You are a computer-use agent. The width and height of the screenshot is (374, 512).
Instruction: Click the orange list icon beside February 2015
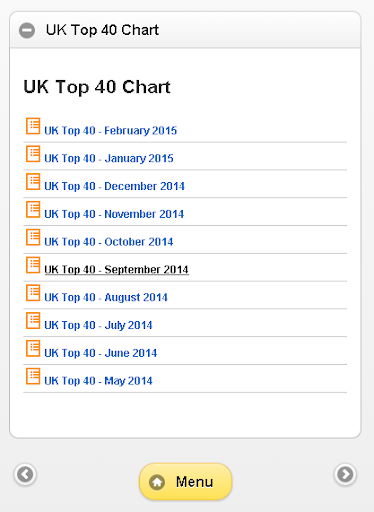point(33,126)
